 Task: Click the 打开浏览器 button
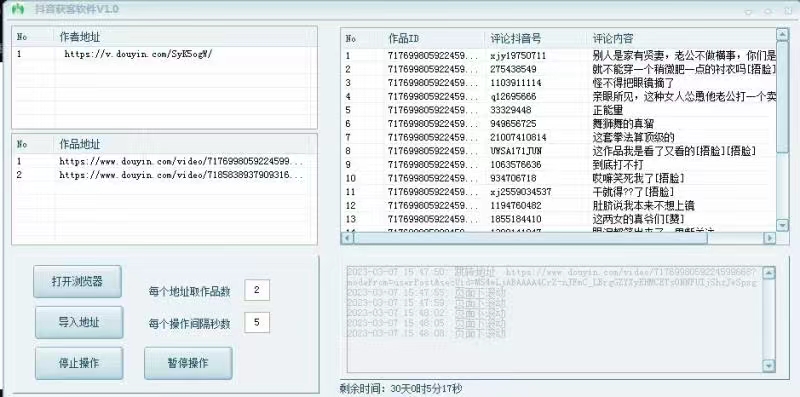tap(78, 281)
